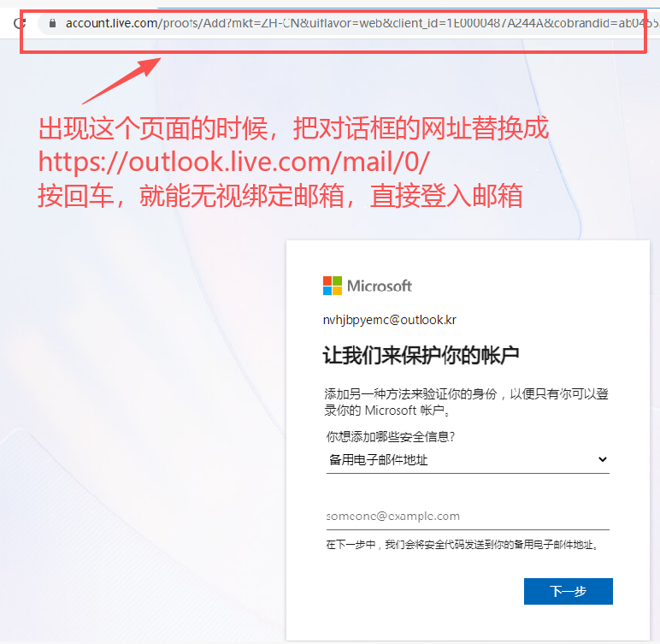Viewport: 660px width, 644px height.
Task: Click the sign-in card's blank area below 下一步
Action: [468, 623]
